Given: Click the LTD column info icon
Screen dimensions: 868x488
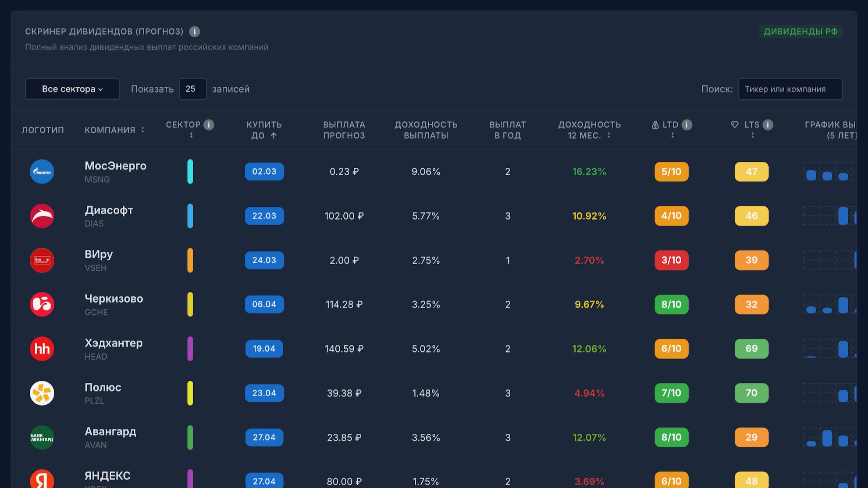Looking at the screenshot, I should (x=687, y=125).
